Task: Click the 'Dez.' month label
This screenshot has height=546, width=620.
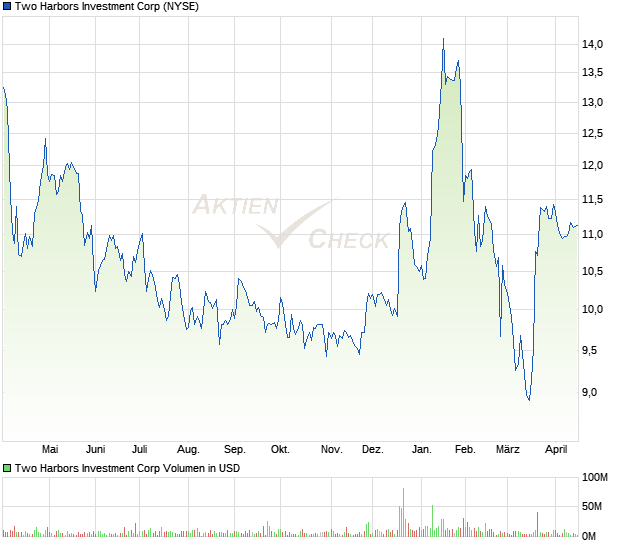Action: [372, 449]
